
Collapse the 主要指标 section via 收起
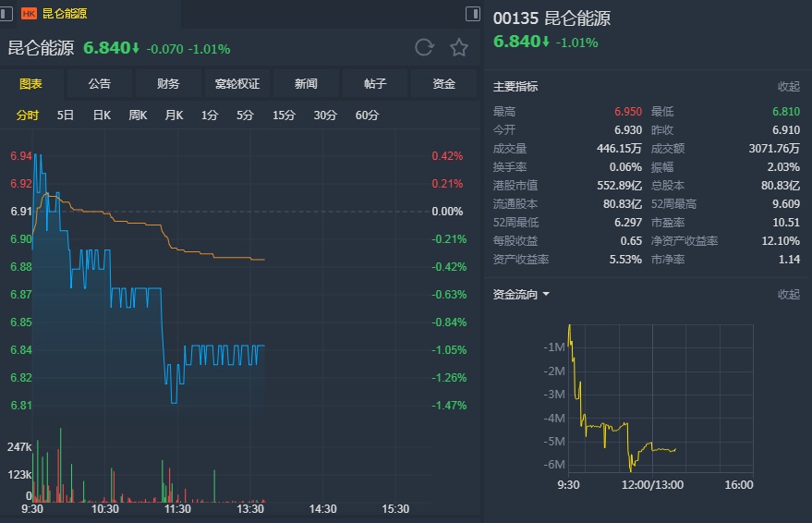pos(788,87)
